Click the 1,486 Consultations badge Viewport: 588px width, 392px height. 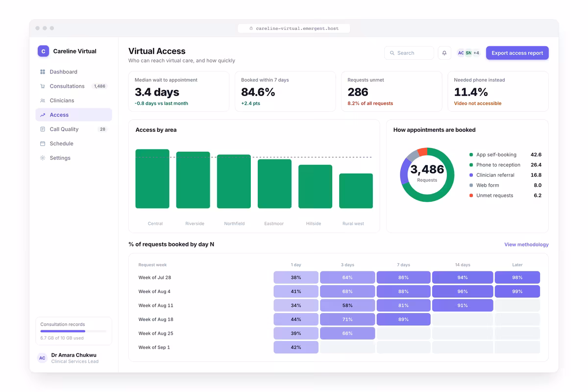[99, 86]
